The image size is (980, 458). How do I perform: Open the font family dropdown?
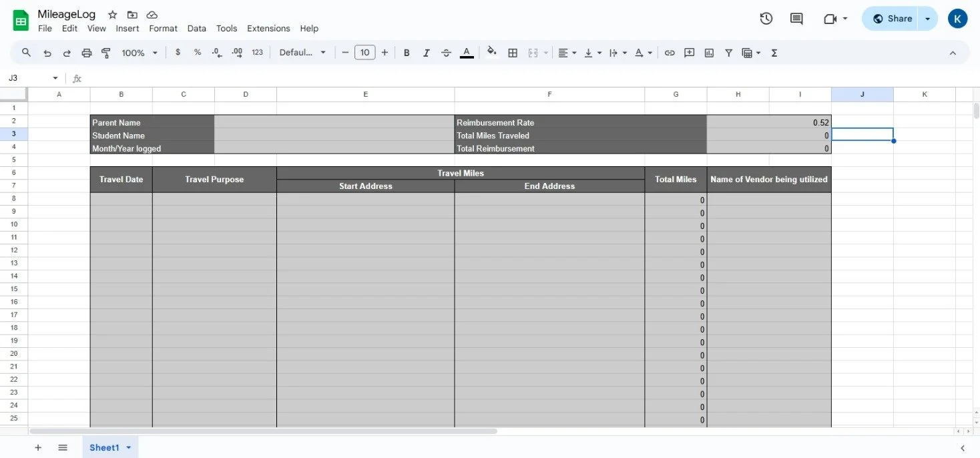303,53
